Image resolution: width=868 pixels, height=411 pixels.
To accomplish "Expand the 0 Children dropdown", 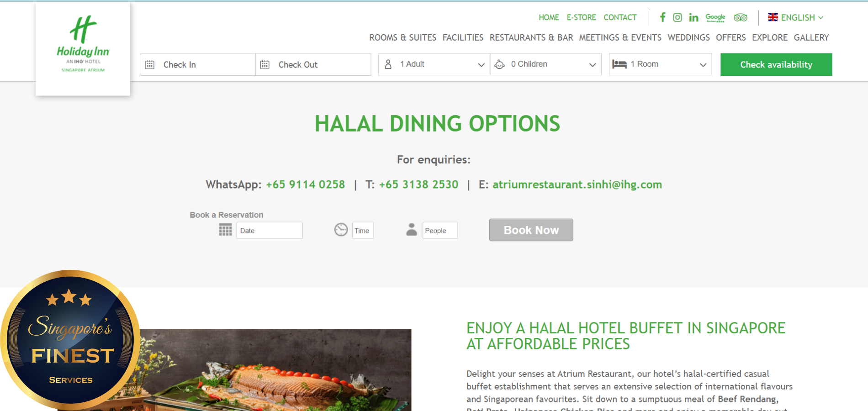I will pos(545,64).
